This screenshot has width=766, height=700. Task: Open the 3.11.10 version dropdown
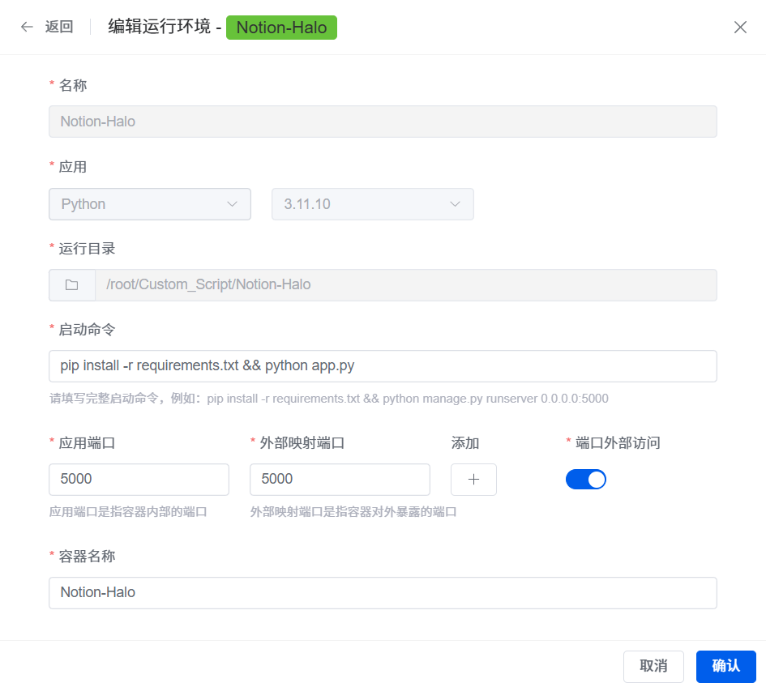click(372, 204)
